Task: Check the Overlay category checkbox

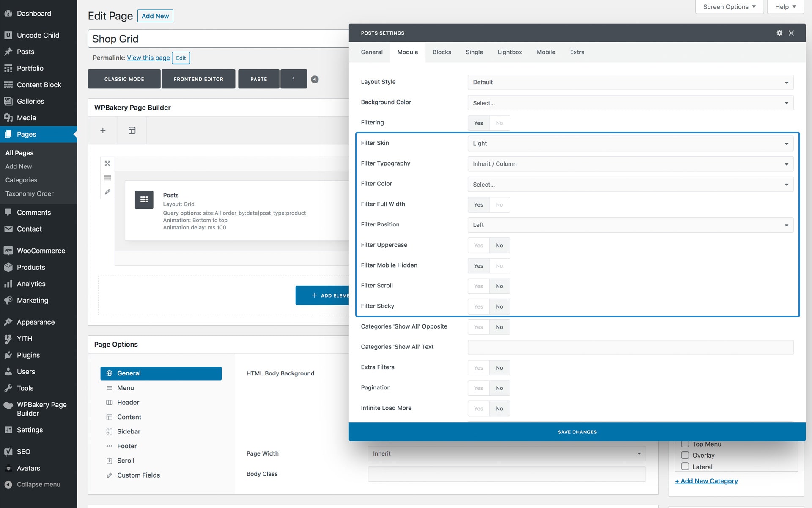Action: 685,455
